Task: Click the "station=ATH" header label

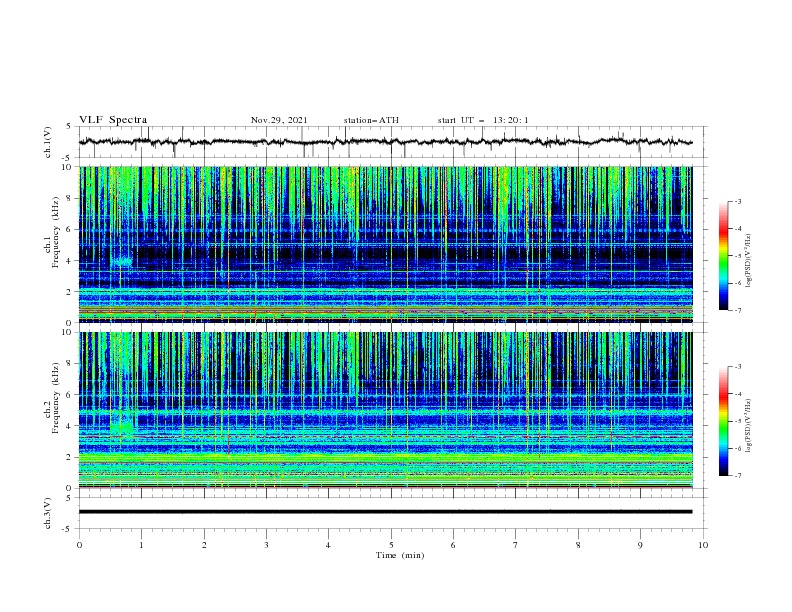Action: (x=371, y=120)
